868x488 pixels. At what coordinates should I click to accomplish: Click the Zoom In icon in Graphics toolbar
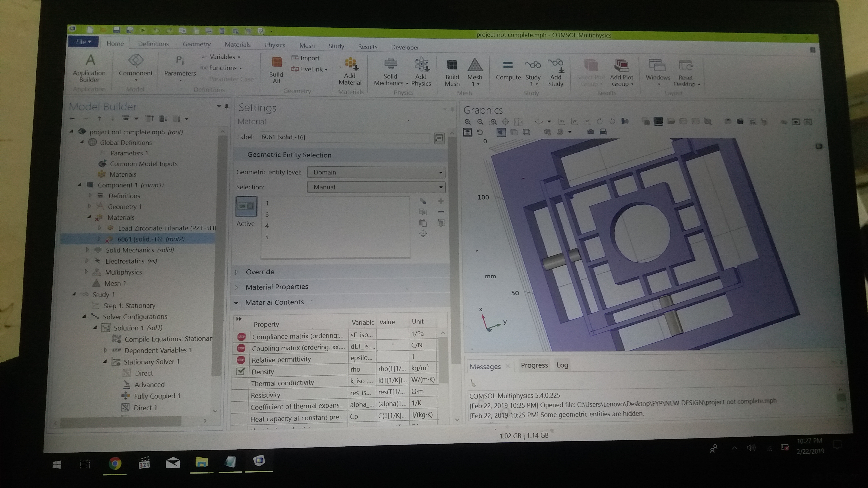(x=467, y=122)
